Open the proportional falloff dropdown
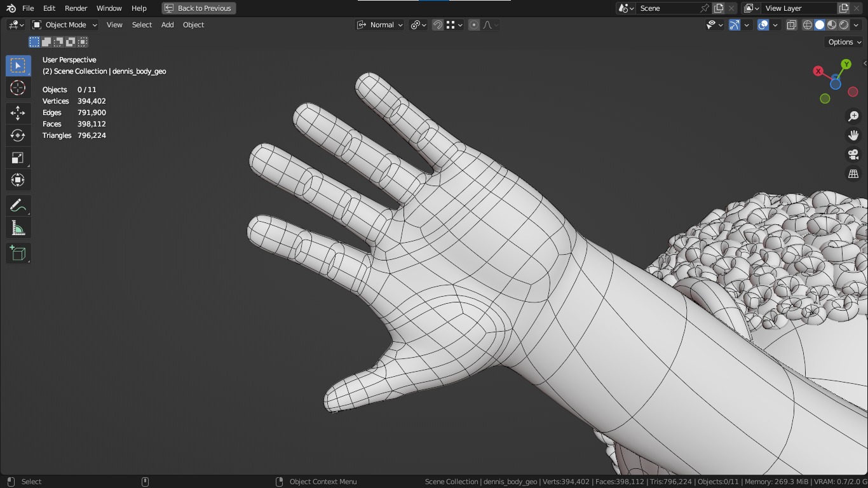 pyautogui.click(x=490, y=25)
